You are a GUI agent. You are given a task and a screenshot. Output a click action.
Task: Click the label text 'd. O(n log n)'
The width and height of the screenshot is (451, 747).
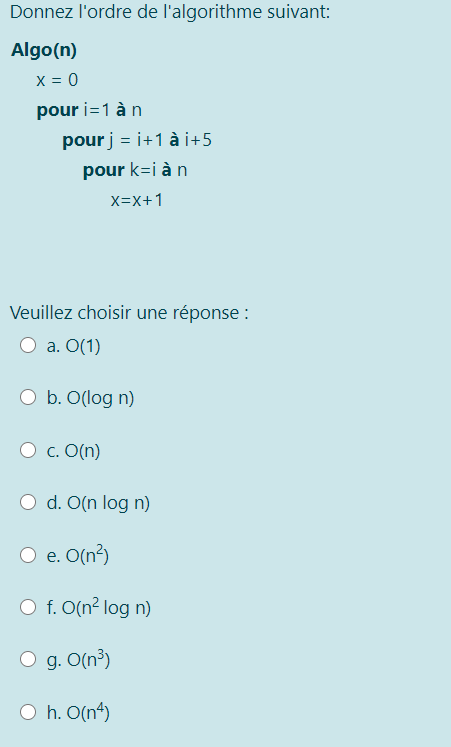click(98, 503)
